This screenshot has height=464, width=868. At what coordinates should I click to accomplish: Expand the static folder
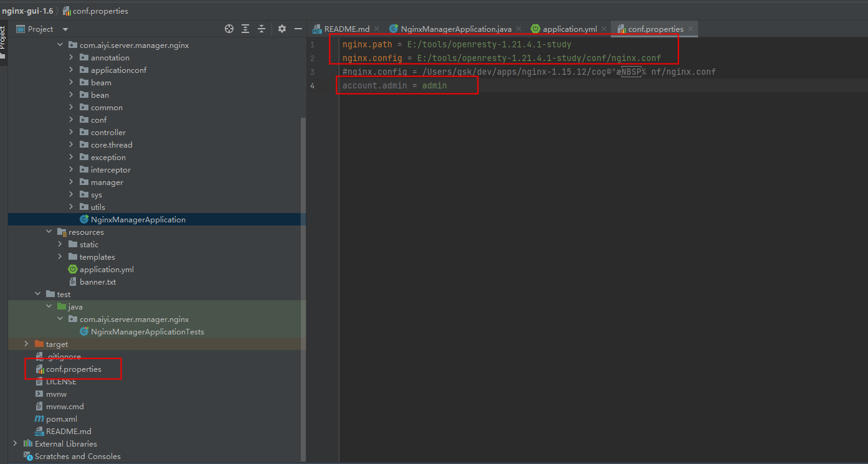(60, 244)
